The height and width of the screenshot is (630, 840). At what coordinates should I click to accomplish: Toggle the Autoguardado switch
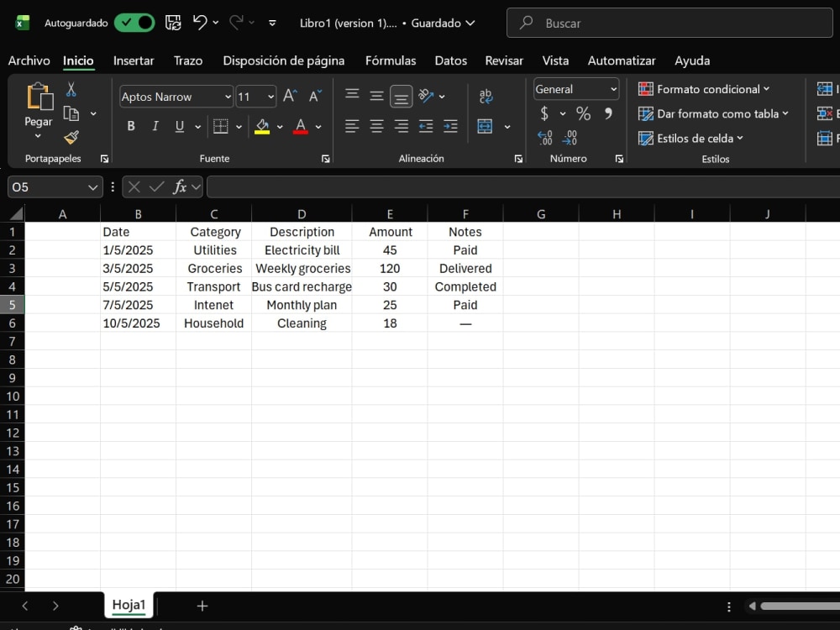pyautogui.click(x=134, y=23)
